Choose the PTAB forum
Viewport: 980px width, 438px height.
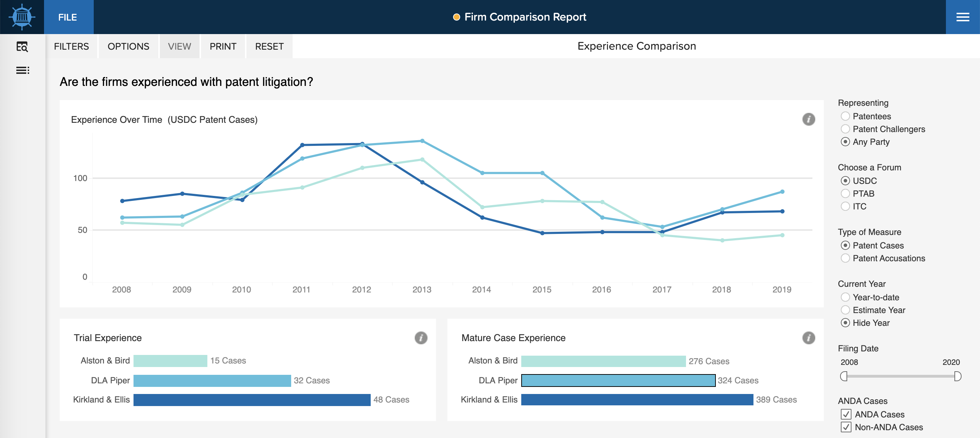[845, 193]
